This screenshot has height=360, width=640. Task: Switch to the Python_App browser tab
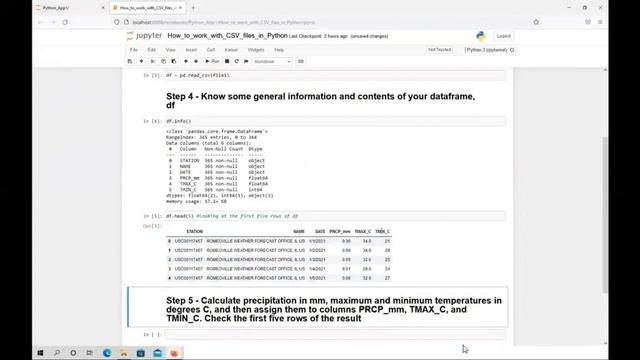coord(69,8)
